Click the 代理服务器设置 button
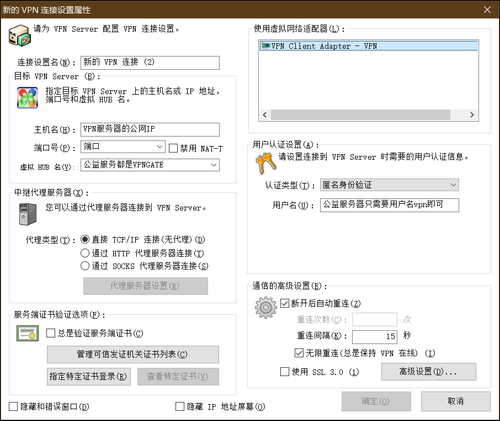The height and width of the screenshot is (421, 500). pos(145,286)
